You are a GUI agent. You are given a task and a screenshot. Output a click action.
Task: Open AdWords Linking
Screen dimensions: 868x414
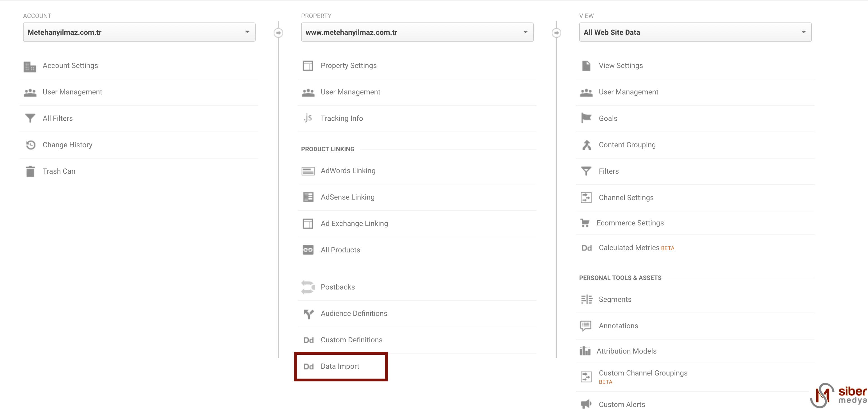click(x=348, y=171)
